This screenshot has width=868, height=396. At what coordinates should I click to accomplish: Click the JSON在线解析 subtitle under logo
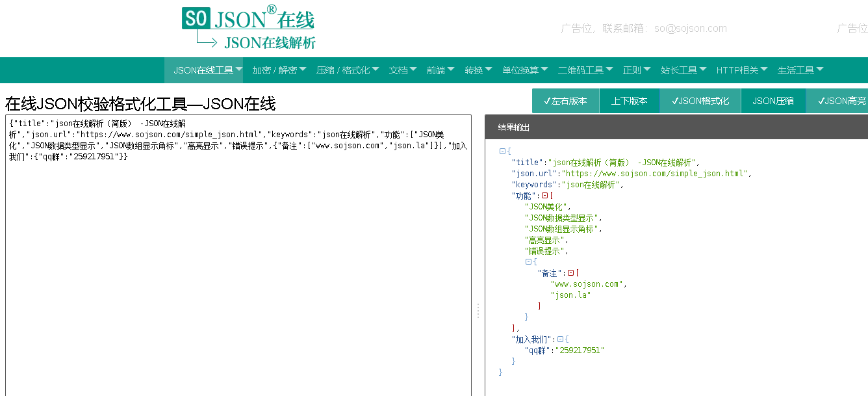click(x=270, y=43)
